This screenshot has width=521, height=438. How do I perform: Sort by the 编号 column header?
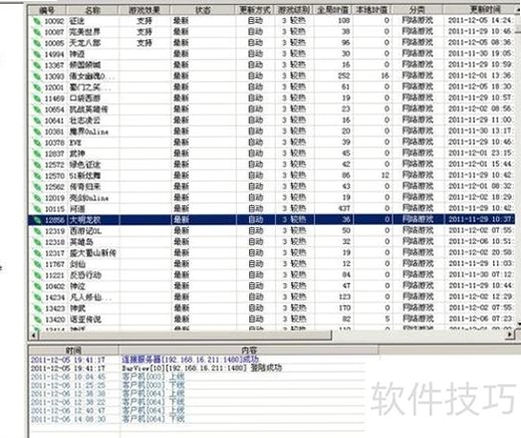(x=47, y=11)
